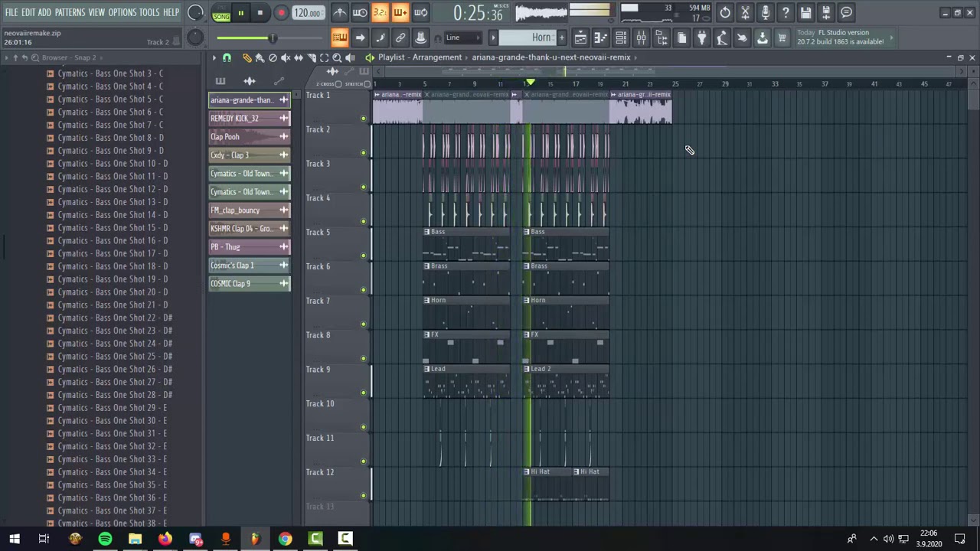This screenshot has width=980, height=551.
Task: Toggle the 3-2-1 recording countdown
Action: coord(380,12)
